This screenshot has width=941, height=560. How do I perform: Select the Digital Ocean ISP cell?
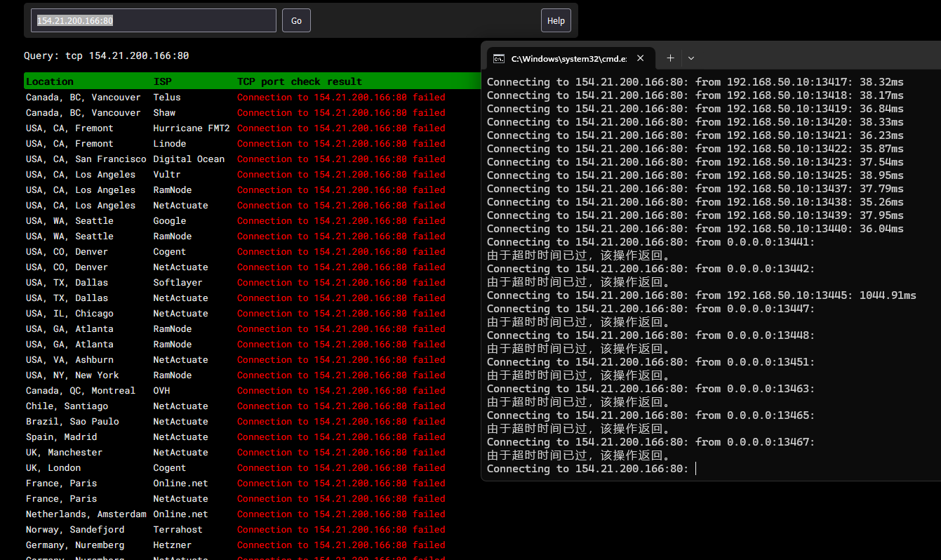click(189, 159)
